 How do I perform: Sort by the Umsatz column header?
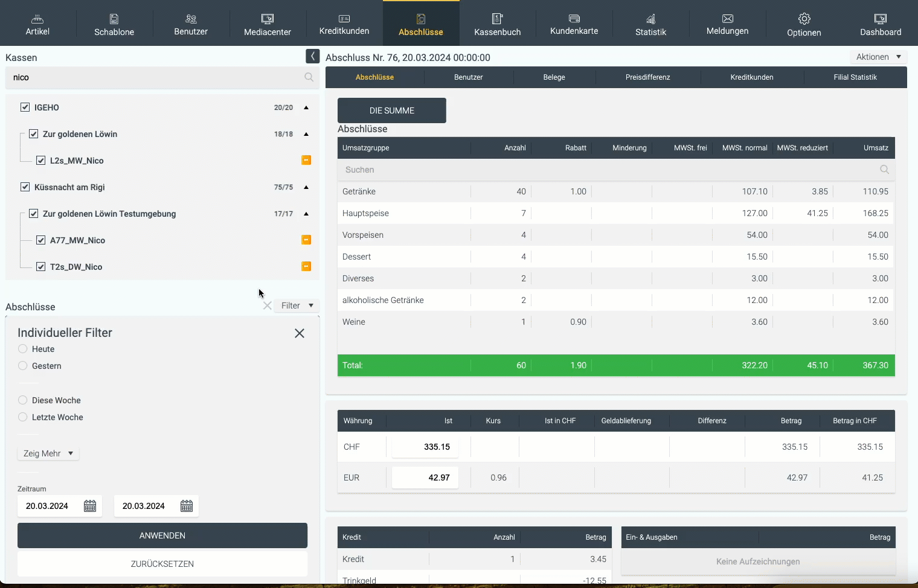pos(864,148)
